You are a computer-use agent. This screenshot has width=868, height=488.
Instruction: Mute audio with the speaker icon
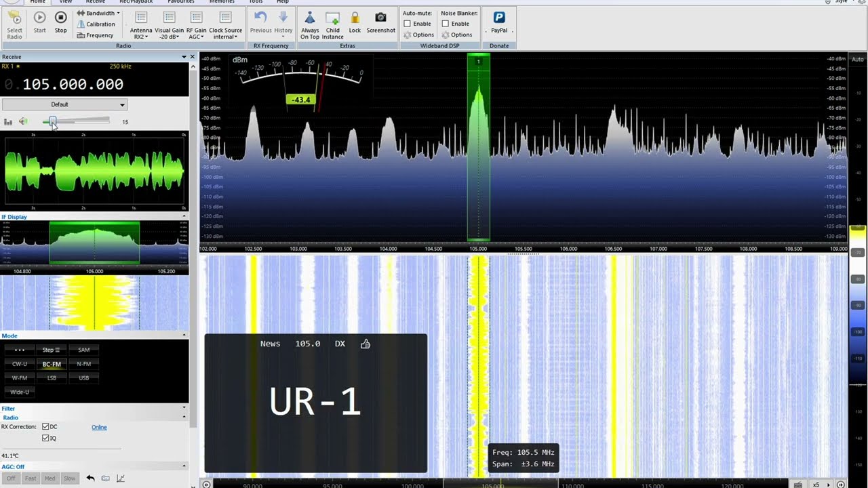click(x=23, y=122)
